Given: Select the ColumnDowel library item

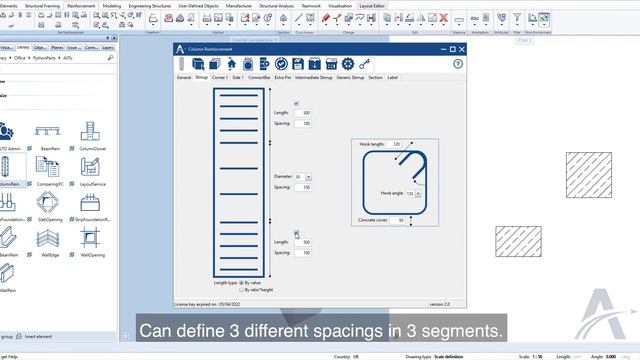Looking at the screenshot, I should click(x=90, y=136).
